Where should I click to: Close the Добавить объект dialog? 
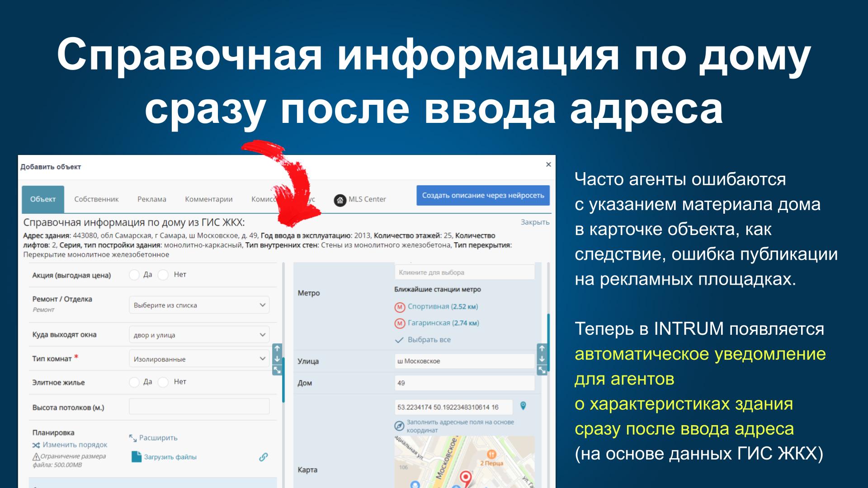[548, 164]
